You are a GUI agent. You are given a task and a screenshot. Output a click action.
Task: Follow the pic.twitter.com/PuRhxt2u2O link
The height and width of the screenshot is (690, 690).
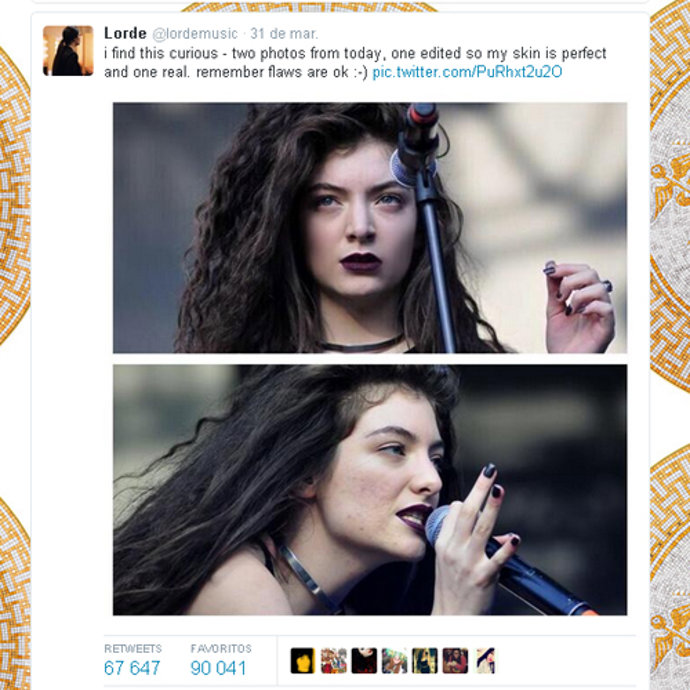pyautogui.click(x=467, y=72)
